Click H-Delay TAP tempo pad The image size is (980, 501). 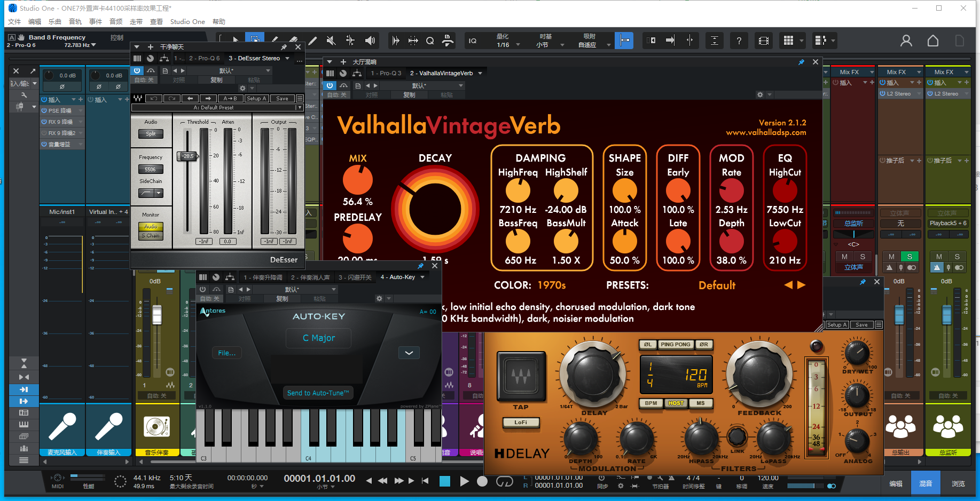pos(521,377)
